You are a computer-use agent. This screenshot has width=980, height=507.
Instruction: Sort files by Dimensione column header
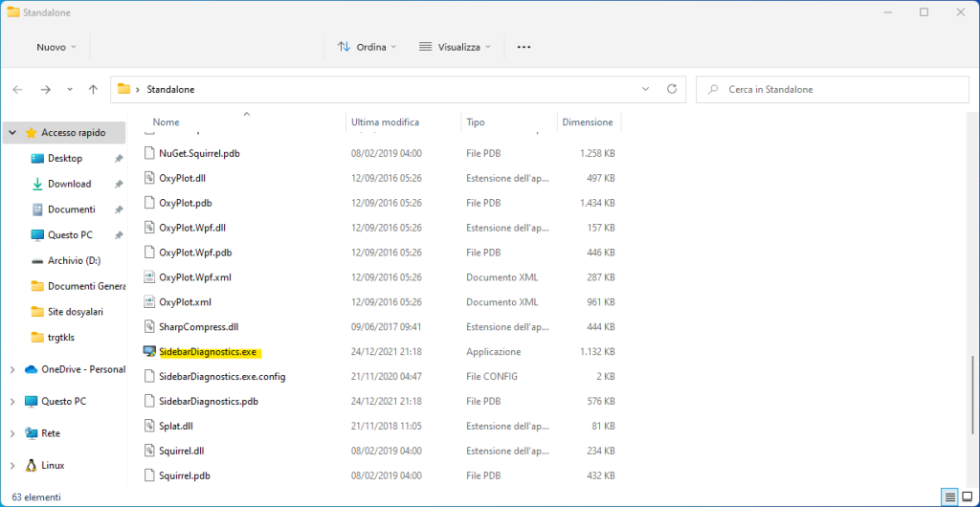coord(588,122)
